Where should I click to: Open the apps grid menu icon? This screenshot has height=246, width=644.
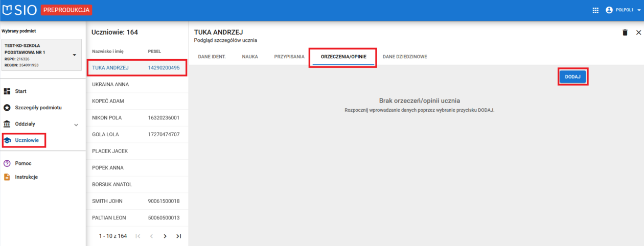pyautogui.click(x=595, y=10)
